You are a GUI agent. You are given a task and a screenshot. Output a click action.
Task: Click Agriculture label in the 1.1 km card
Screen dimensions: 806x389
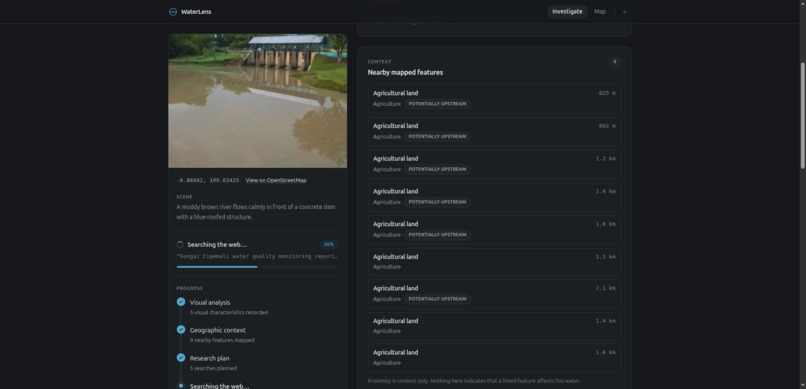[387, 267]
